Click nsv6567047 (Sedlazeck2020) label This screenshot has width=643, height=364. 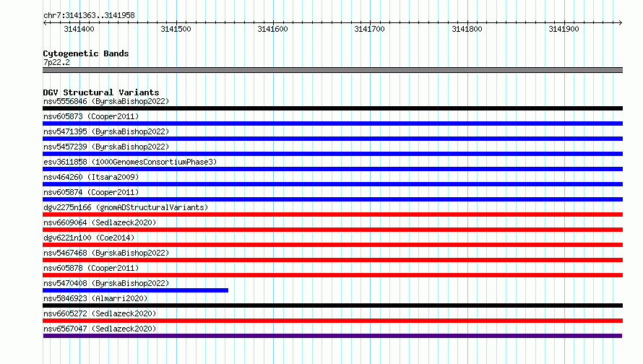(x=100, y=329)
